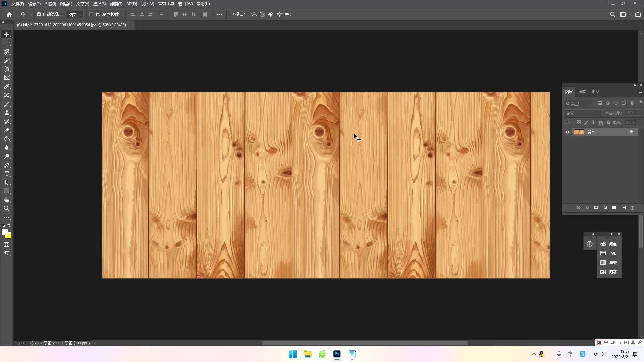The height and width of the screenshot is (362, 644).
Task: Open the Layers panel menu
Action: click(x=640, y=92)
